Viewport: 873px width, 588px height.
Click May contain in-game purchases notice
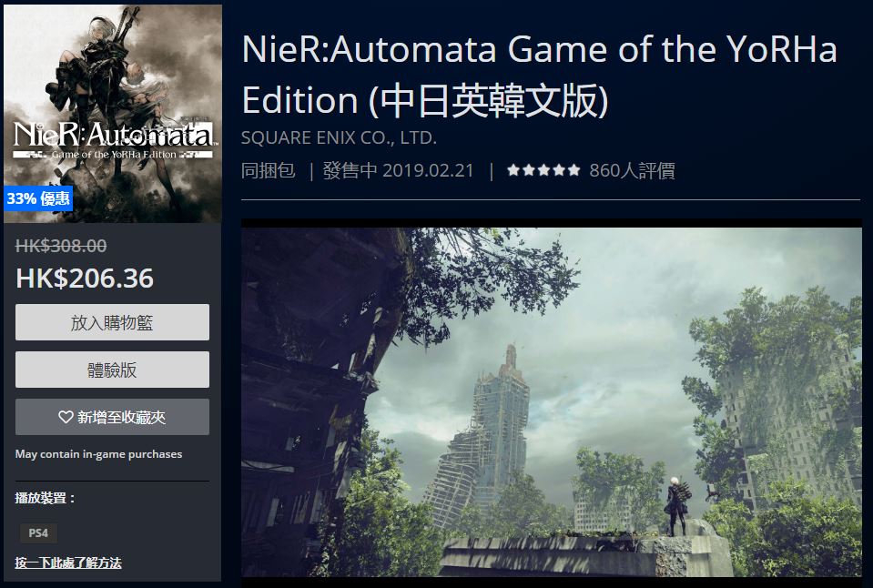[98, 454]
